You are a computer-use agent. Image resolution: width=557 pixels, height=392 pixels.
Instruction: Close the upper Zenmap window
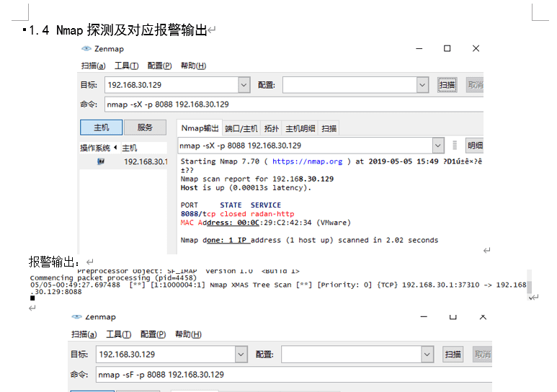(x=476, y=48)
